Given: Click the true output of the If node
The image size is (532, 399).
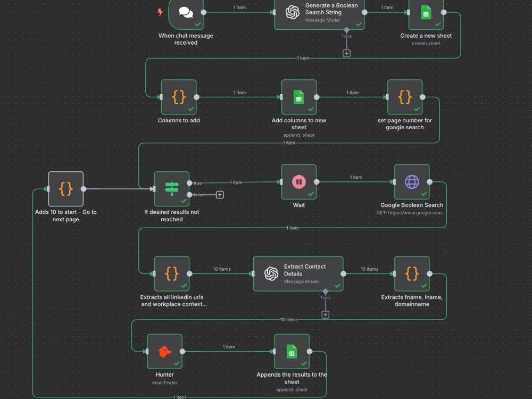Looking at the screenshot, I should tap(190, 182).
